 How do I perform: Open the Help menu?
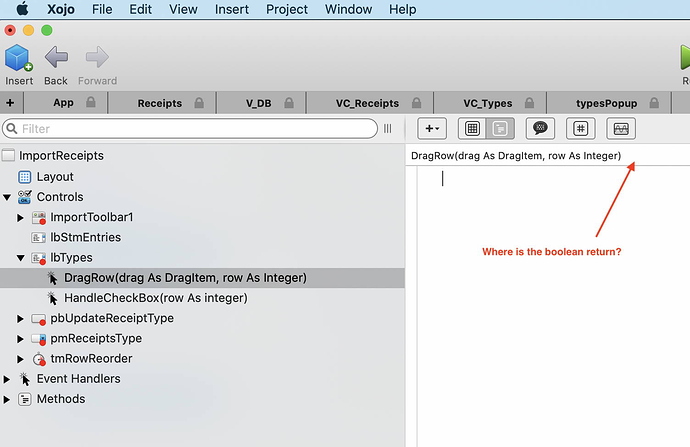(402, 9)
